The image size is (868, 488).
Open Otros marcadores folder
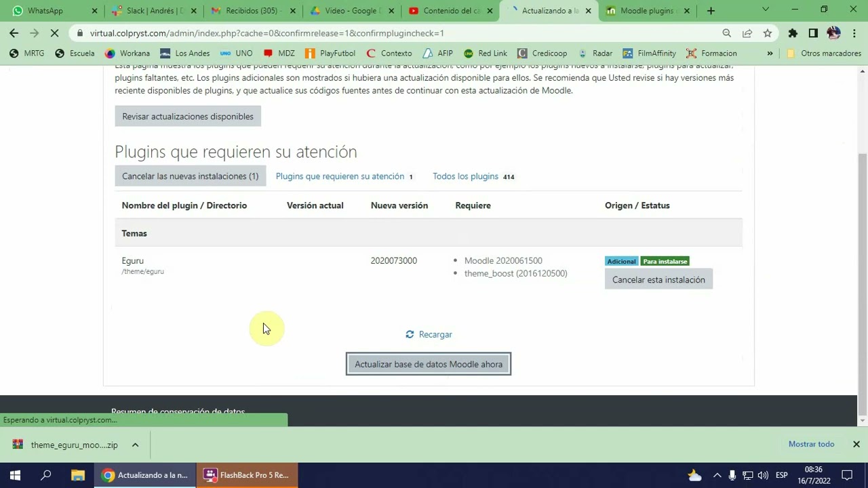[x=823, y=54]
